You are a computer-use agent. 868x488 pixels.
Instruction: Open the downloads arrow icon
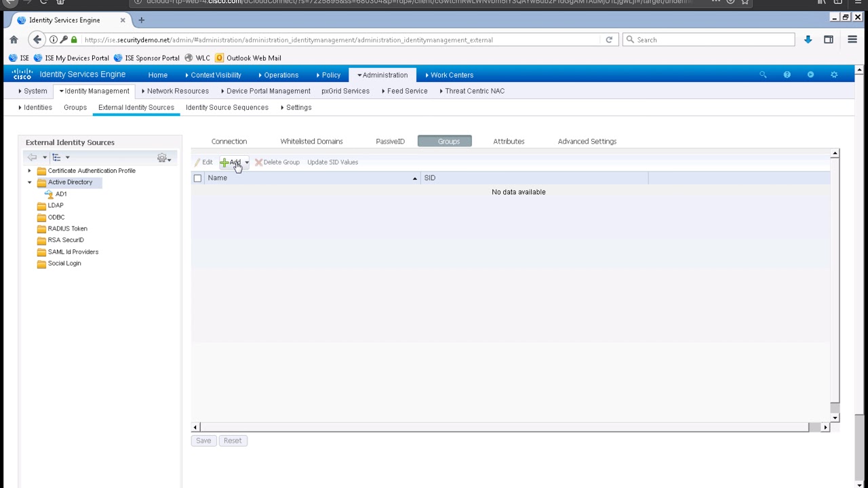tap(808, 40)
